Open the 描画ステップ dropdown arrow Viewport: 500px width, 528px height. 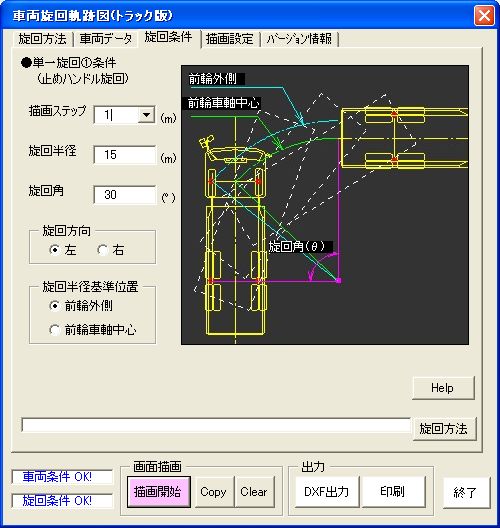click(146, 115)
